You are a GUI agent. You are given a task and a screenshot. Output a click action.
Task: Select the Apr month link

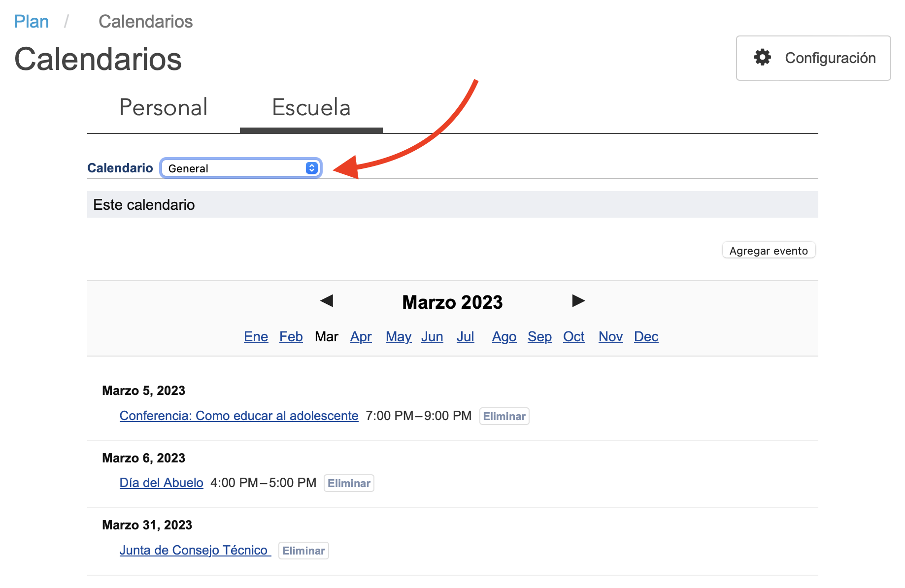point(361,337)
